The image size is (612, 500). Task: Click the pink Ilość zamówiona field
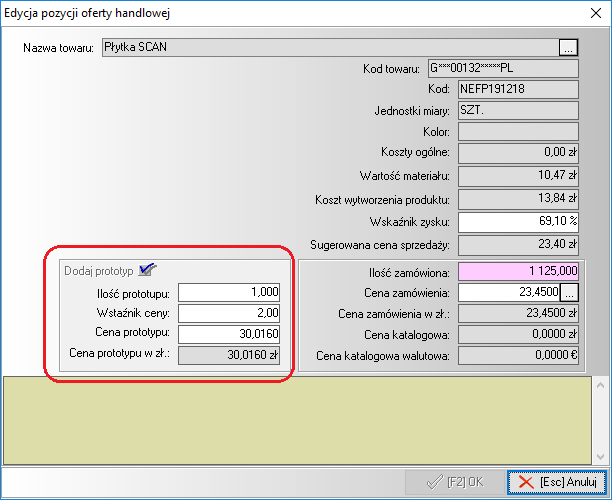(x=518, y=272)
